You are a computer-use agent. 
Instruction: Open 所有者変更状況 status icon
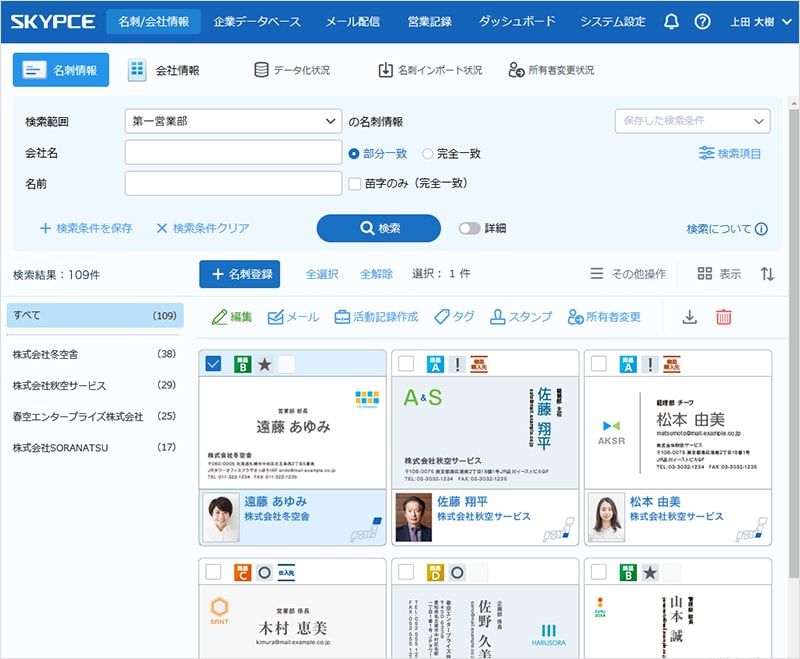(x=516, y=70)
